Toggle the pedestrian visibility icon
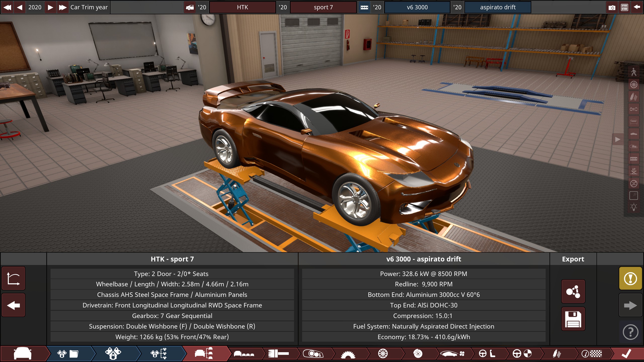 [634, 72]
